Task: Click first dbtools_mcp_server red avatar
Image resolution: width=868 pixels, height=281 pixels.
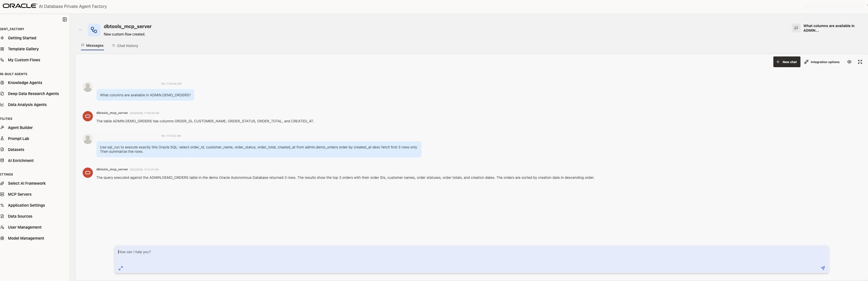Action: [87, 116]
